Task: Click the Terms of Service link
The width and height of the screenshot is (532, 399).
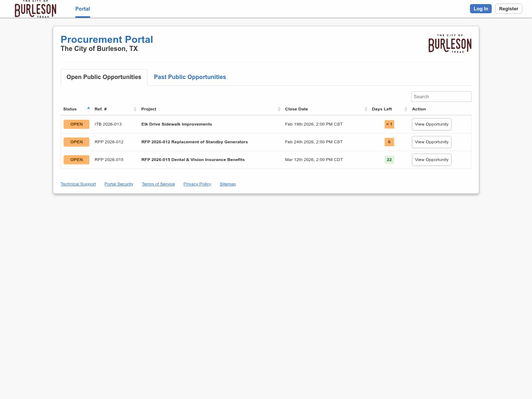Action: (x=158, y=184)
